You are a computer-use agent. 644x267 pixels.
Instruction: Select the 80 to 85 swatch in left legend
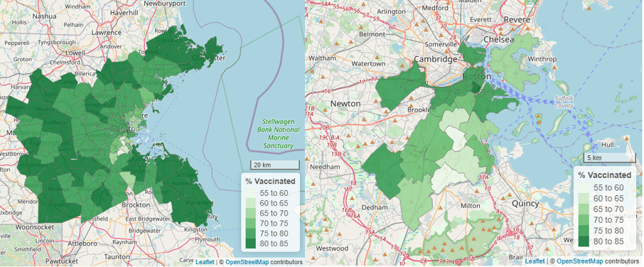250,244
